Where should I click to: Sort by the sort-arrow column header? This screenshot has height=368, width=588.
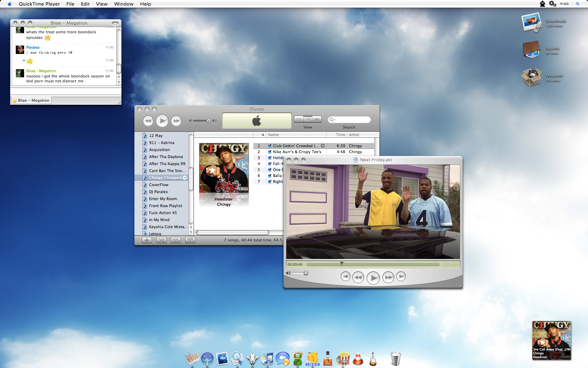click(x=260, y=135)
